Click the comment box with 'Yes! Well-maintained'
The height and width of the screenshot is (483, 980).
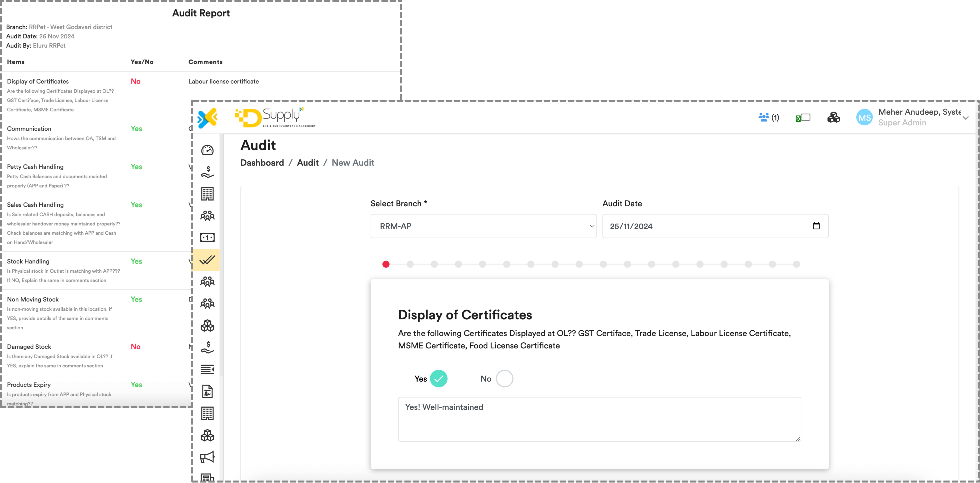[600, 419]
